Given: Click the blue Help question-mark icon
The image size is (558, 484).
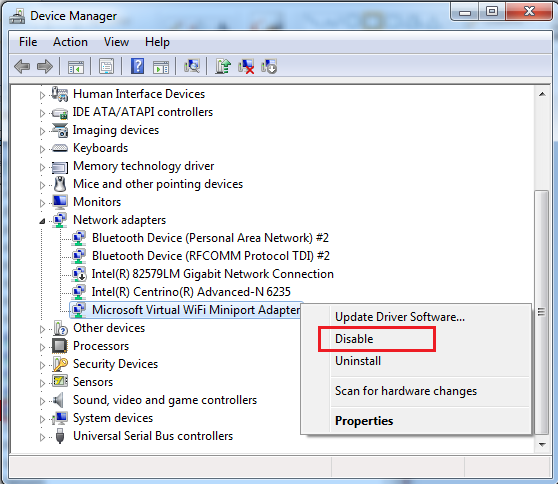Looking at the screenshot, I should [137, 67].
